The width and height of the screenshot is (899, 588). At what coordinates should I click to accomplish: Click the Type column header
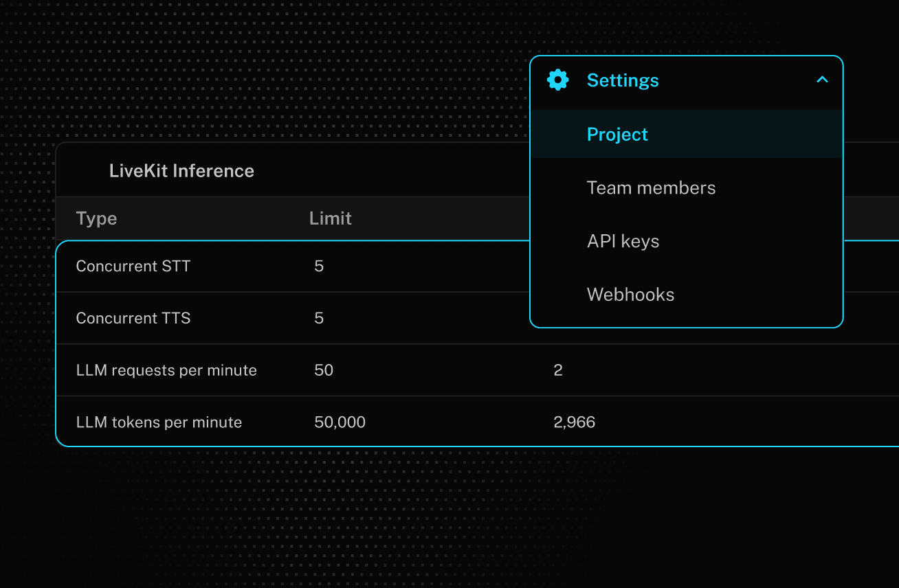tap(96, 218)
